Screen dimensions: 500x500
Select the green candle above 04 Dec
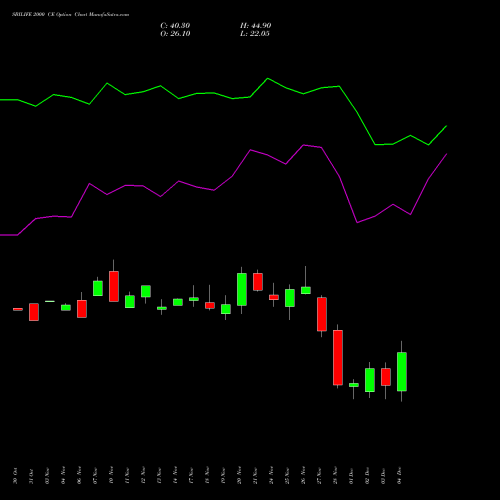402,372
